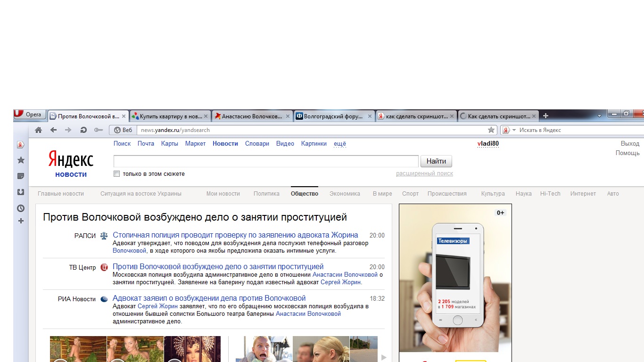The height and width of the screenshot is (362, 644).
Task: Close the 'Волгоградский фору...' tab
Action: pos(370,116)
